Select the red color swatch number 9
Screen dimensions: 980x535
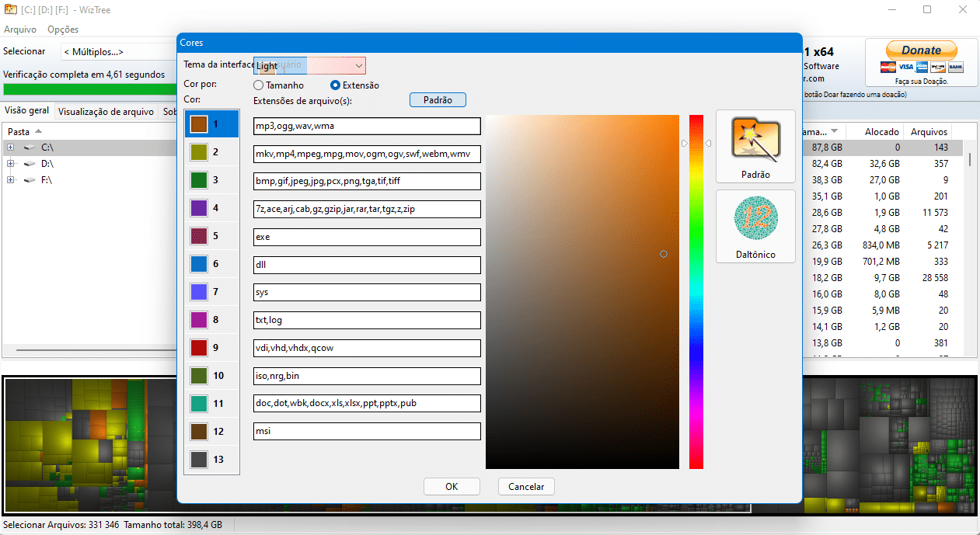199,348
